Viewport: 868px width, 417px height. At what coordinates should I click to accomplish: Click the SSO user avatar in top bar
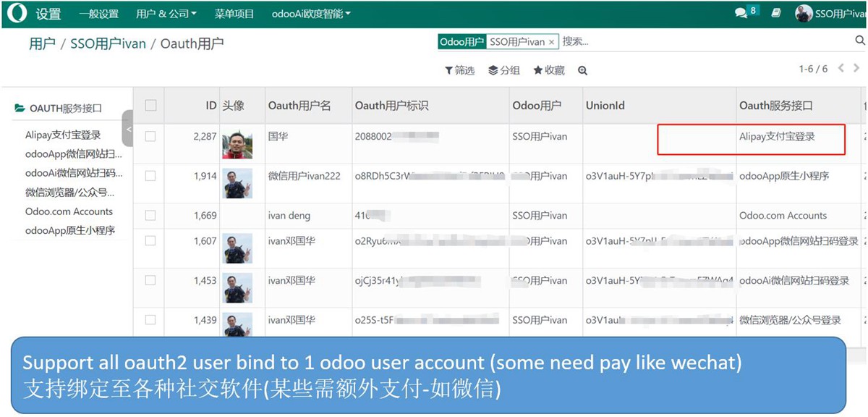pos(804,13)
